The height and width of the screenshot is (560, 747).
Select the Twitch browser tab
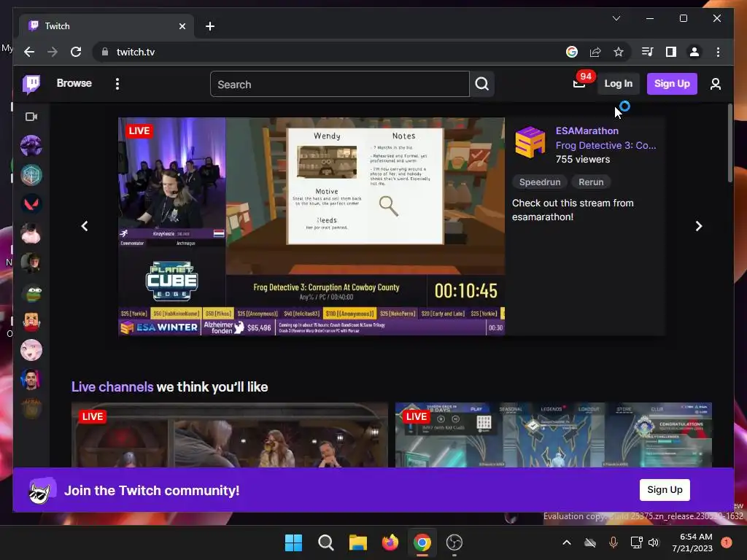[x=107, y=26]
